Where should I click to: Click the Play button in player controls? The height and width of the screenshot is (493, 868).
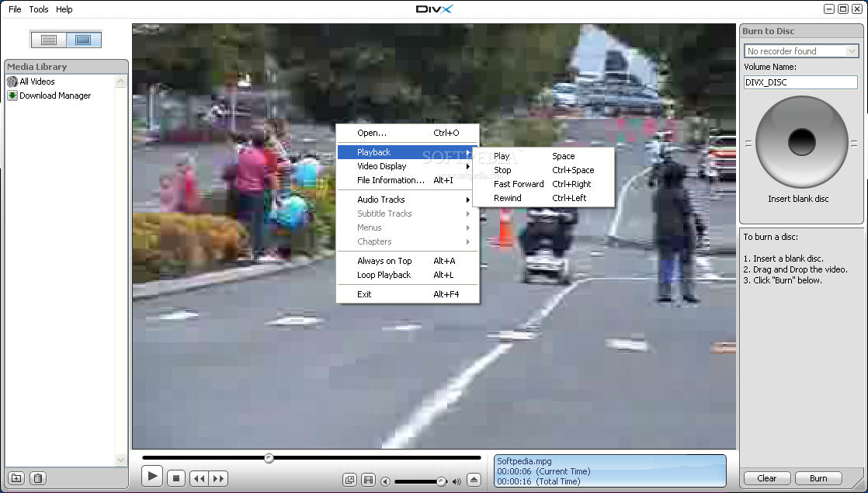[151, 477]
